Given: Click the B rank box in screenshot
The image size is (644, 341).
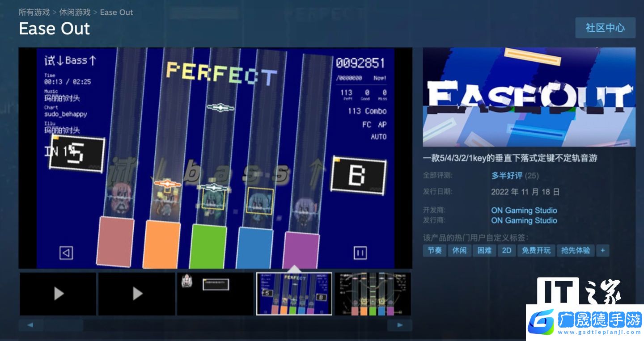Looking at the screenshot, I should [x=358, y=175].
